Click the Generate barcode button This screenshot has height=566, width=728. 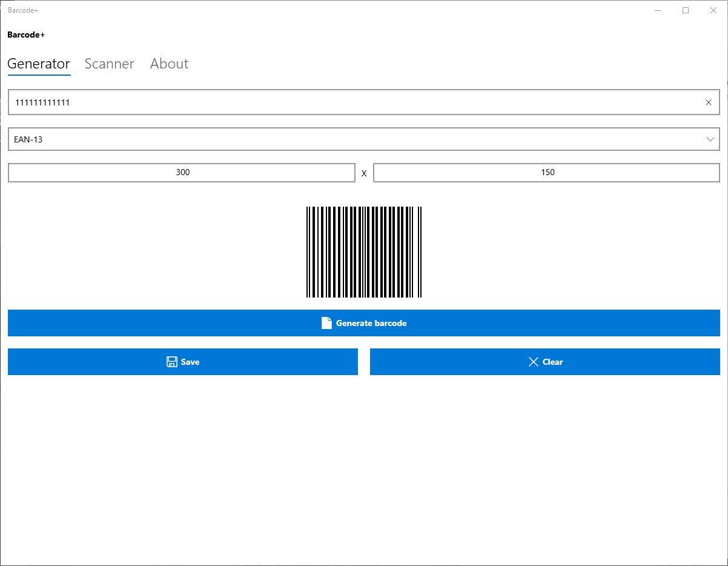point(364,323)
